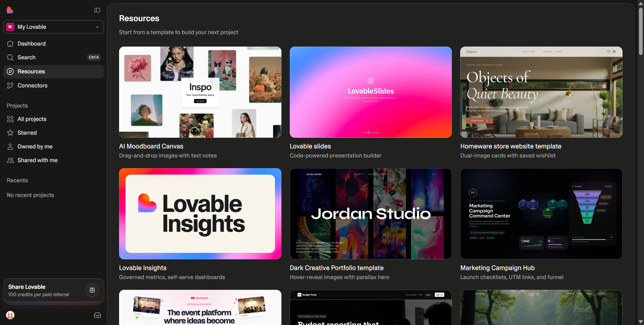The height and width of the screenshot is (325, 644).
Task: Click the gift icon in the Share Lovable card
Action: point(92,290)
